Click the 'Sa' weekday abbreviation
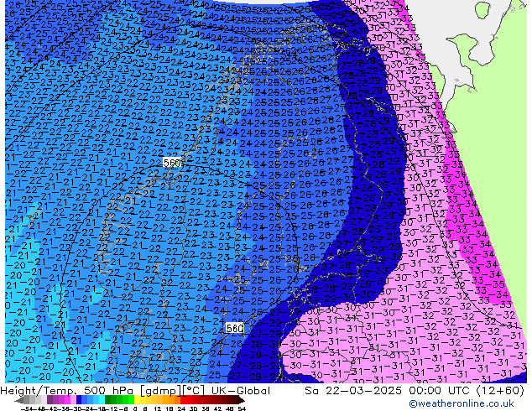The height and width of the screenshot is (411, 532). pyautogui.click(x=312, y=391)
